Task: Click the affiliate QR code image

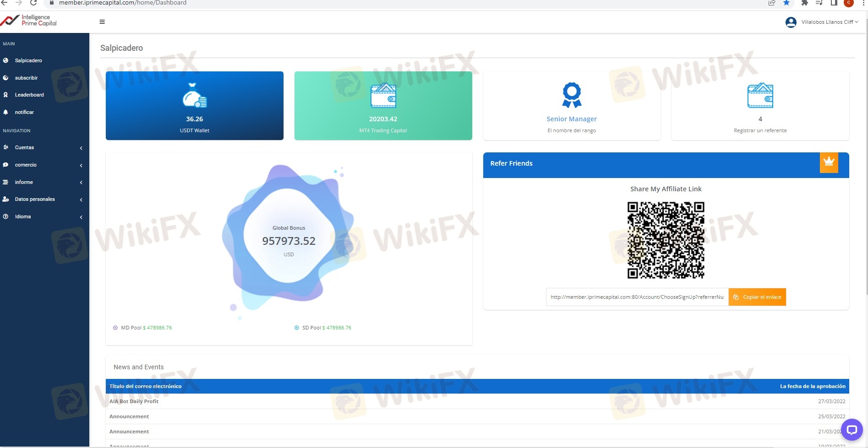Action: click(666, 240)
